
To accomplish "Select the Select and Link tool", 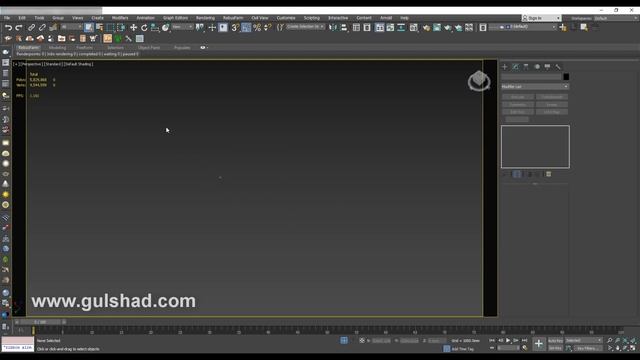I will click(x=31, y=27).
